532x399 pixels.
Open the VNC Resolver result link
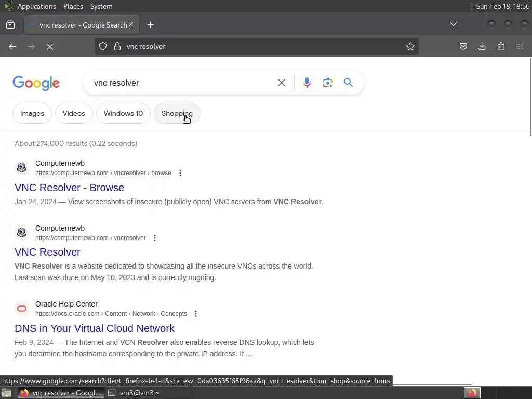[47, 252]
